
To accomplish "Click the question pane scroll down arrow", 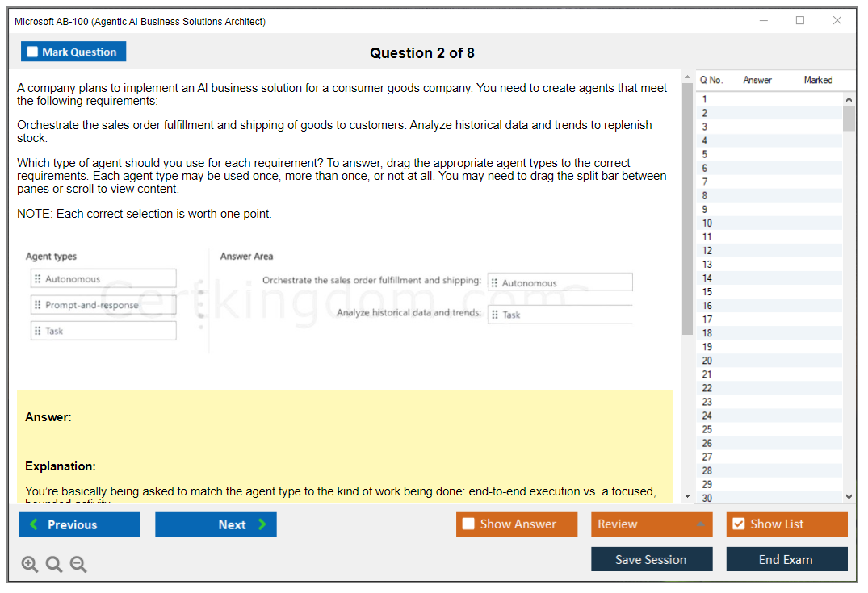I will click(687, 496).
